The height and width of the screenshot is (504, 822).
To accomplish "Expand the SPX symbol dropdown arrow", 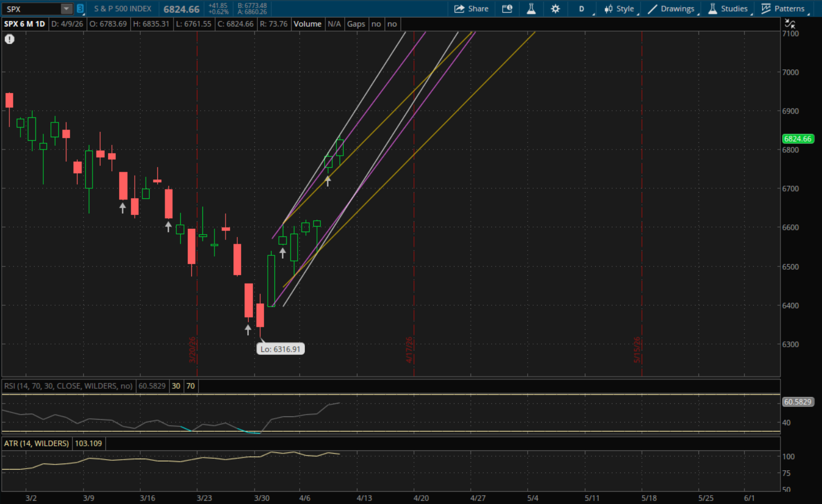I will (66, 9).
